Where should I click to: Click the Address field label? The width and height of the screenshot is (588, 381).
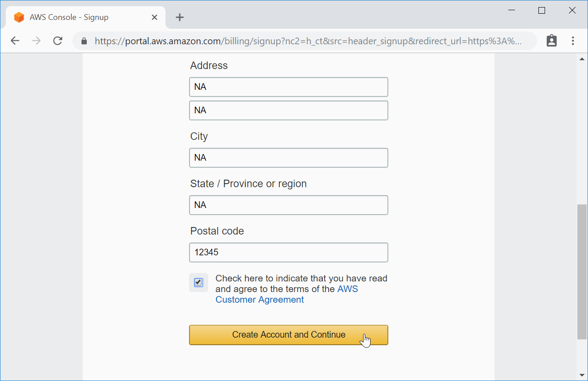click(x=209, y=65)
